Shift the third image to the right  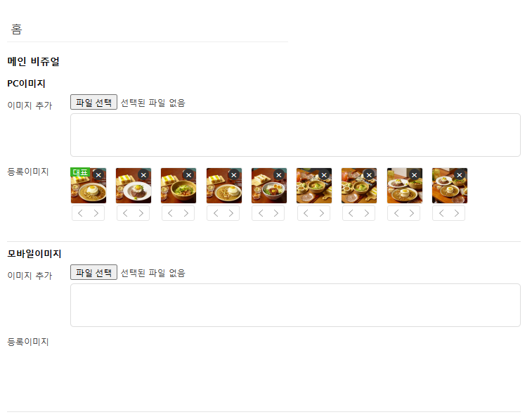[x=186, y=213]
